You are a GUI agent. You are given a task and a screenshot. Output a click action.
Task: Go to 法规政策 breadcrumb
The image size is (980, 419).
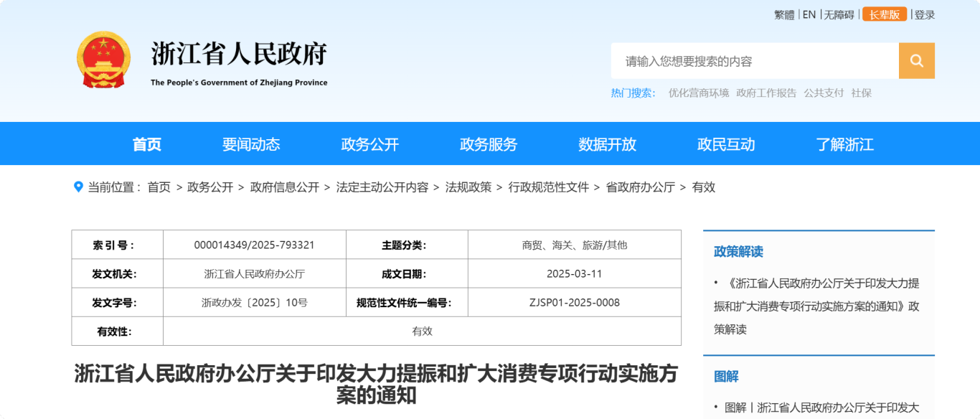click(468, 187)
